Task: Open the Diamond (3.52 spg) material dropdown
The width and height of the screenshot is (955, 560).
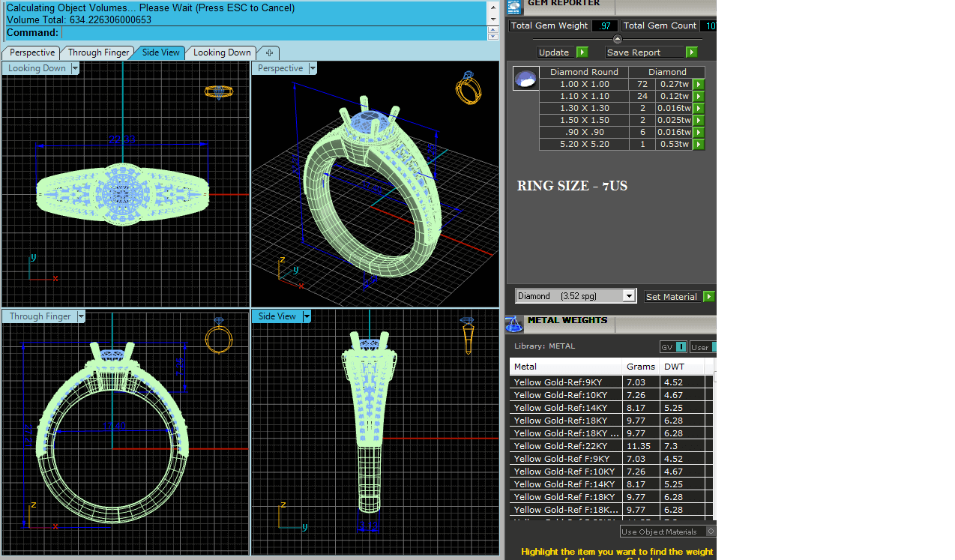Action: click(x=629, y=296)
